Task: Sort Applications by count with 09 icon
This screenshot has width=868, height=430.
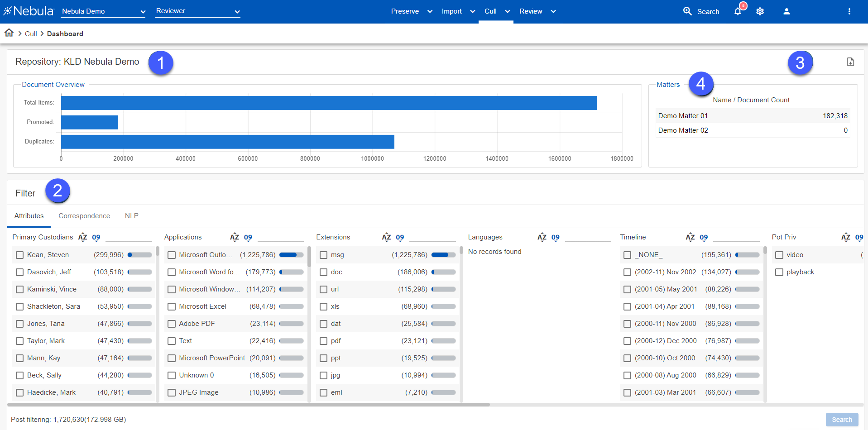Action: pos(248,237)
